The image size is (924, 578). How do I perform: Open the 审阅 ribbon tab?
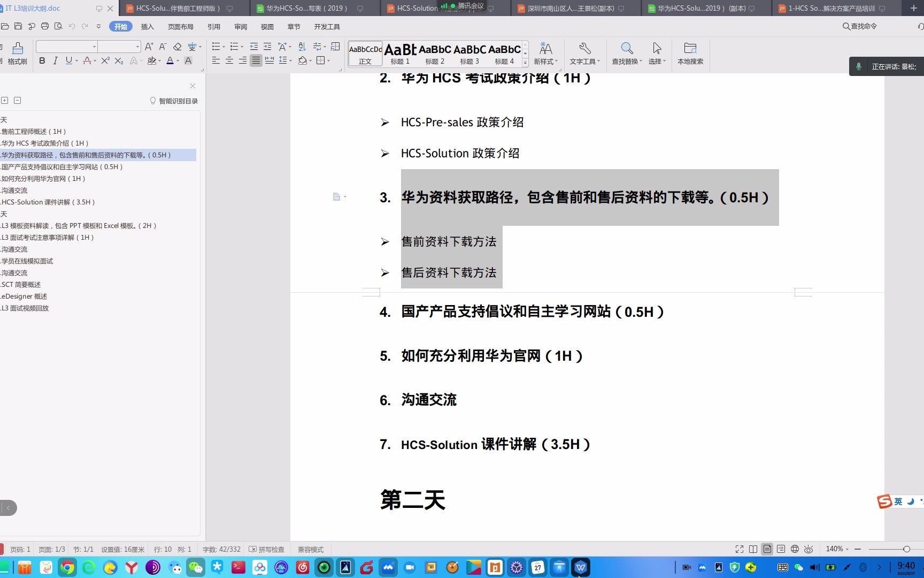point(241,27)
